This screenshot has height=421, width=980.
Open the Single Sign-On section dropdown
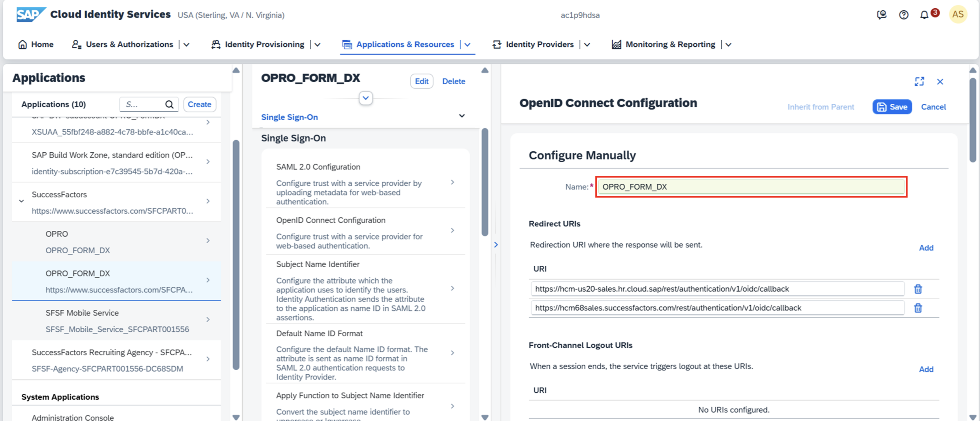(461, 116)
